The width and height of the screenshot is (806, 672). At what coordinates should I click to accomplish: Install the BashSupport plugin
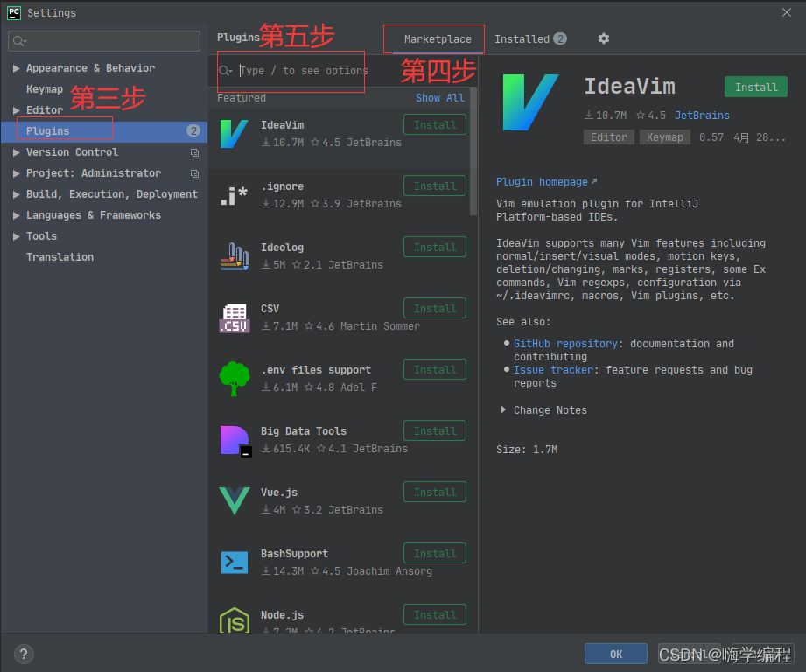(435, 553)
